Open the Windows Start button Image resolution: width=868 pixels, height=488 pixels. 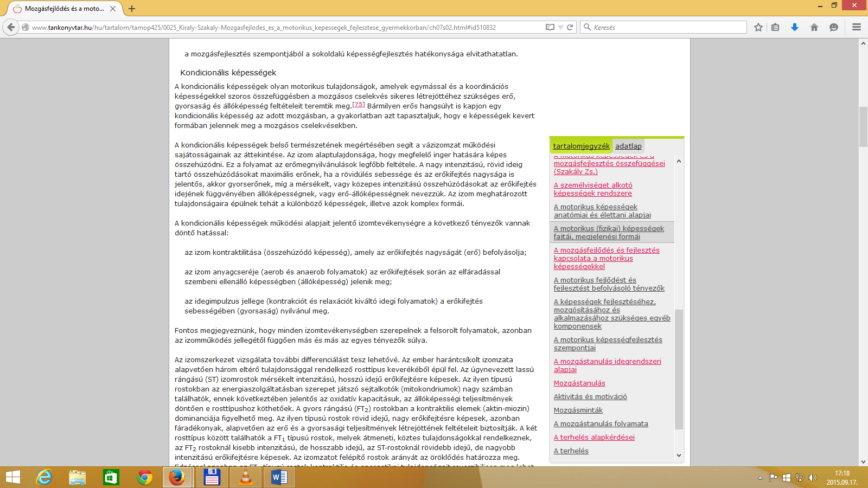pos(12,477)
